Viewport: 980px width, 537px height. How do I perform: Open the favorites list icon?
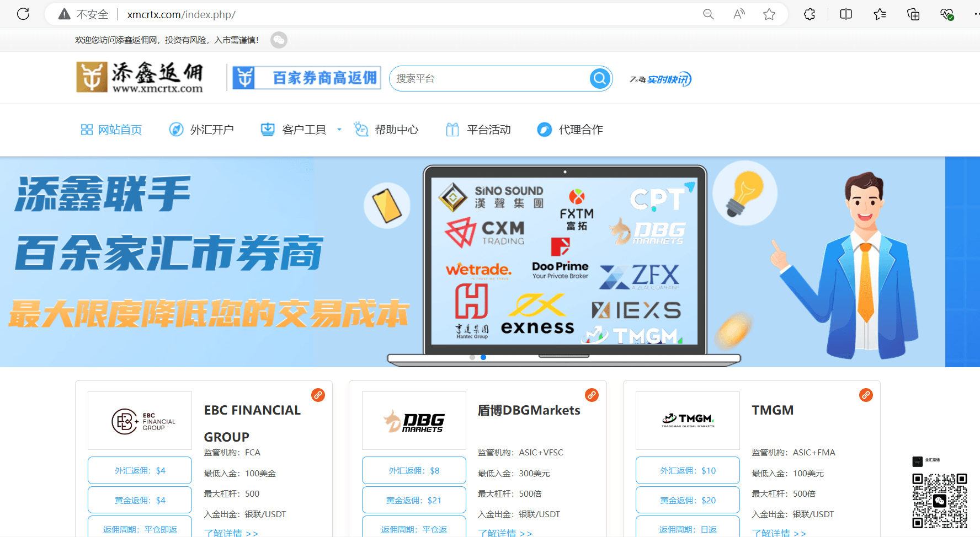[x=880, y=14]
